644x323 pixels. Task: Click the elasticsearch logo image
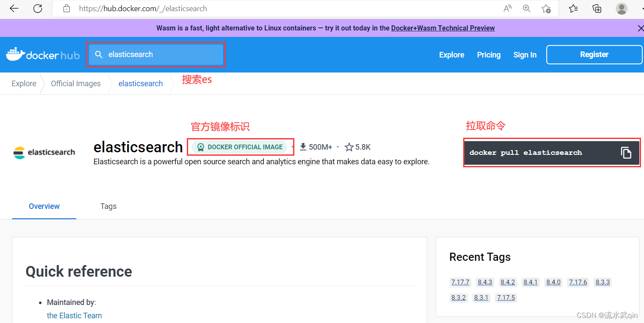(x=44, y=152)
